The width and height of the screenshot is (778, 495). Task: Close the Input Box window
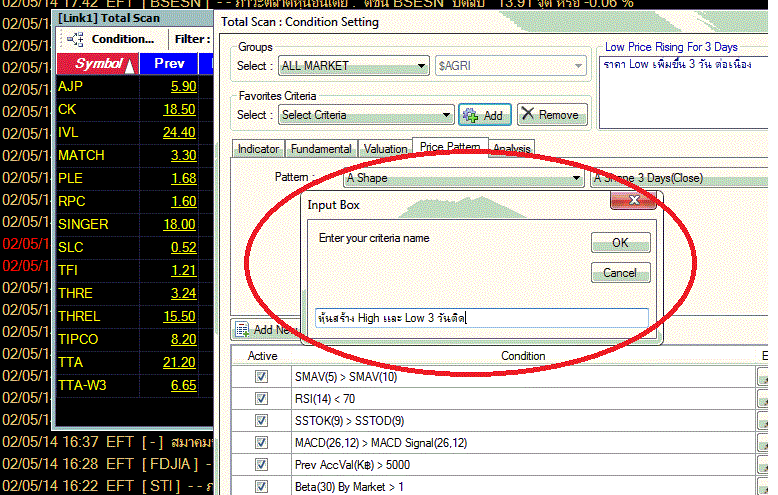[634, 200]
